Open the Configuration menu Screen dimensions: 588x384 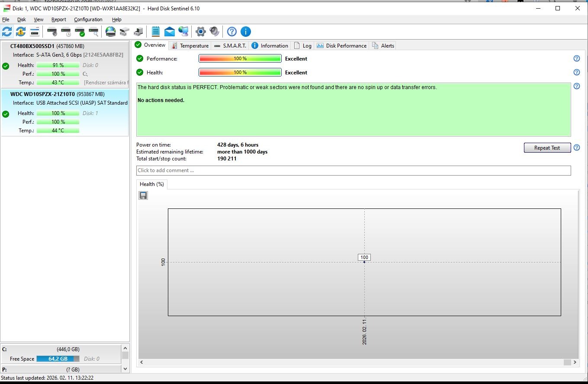[88, 19]
